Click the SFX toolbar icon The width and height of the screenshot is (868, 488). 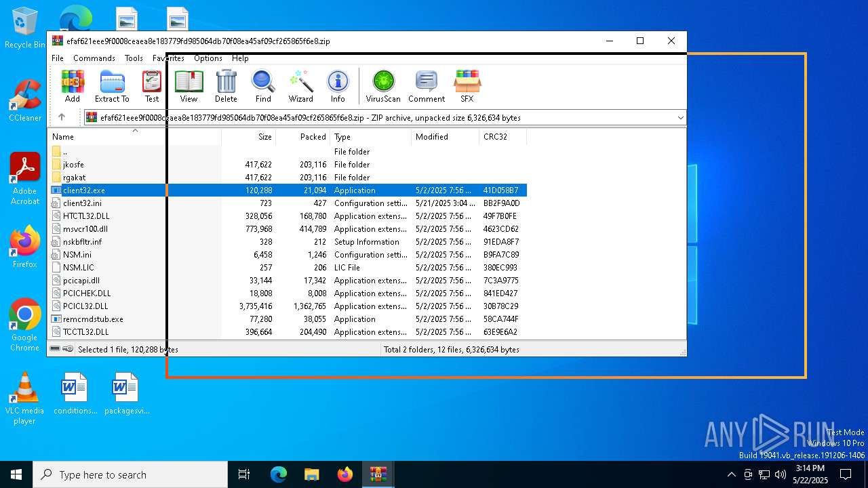(467, 86)
